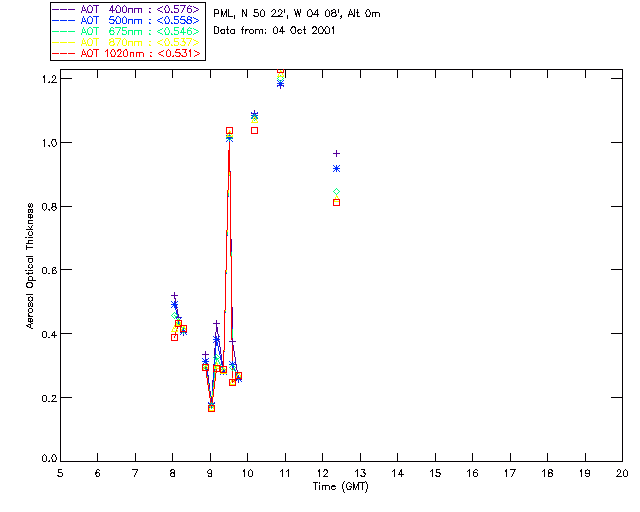Viewport: 640px width, 512px height.
Task: Click the x-axis tick label 14
Action: [x=398, y=473]
